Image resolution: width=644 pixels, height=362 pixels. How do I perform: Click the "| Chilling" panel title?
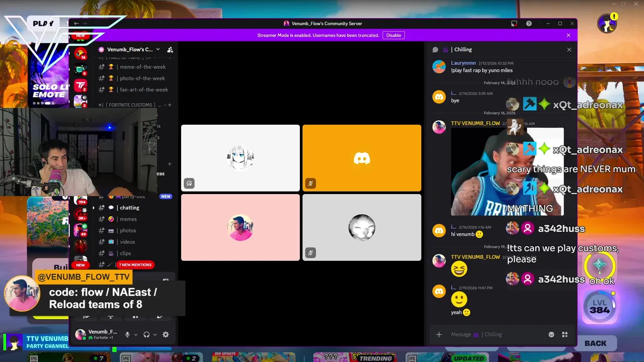pyautogui.click(x=461, y=50)
